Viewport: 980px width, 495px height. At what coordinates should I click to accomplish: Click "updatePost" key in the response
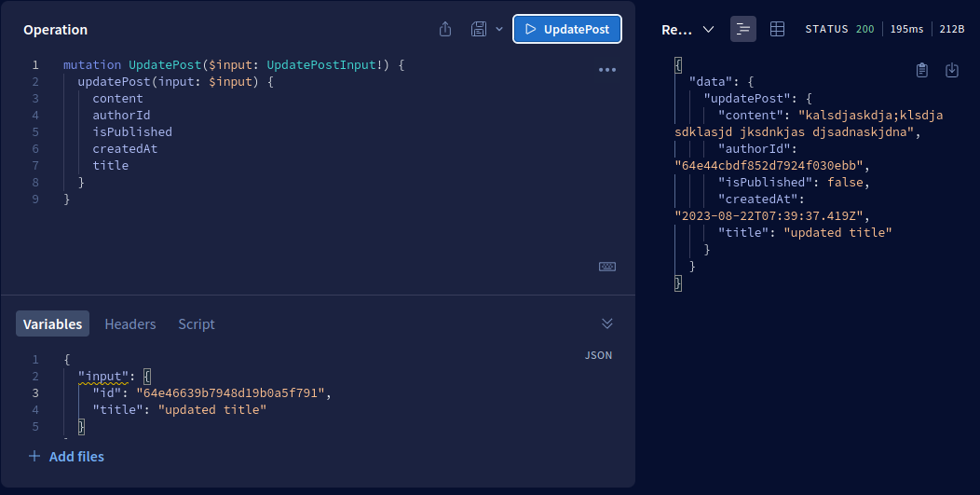(x=747, y=98)
